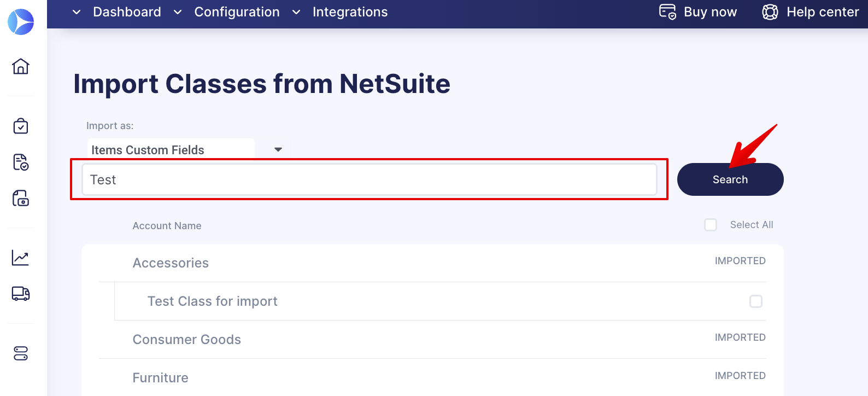Click the Search button
868x396 pixels.
pyautogui.click(x=730, y=179)
